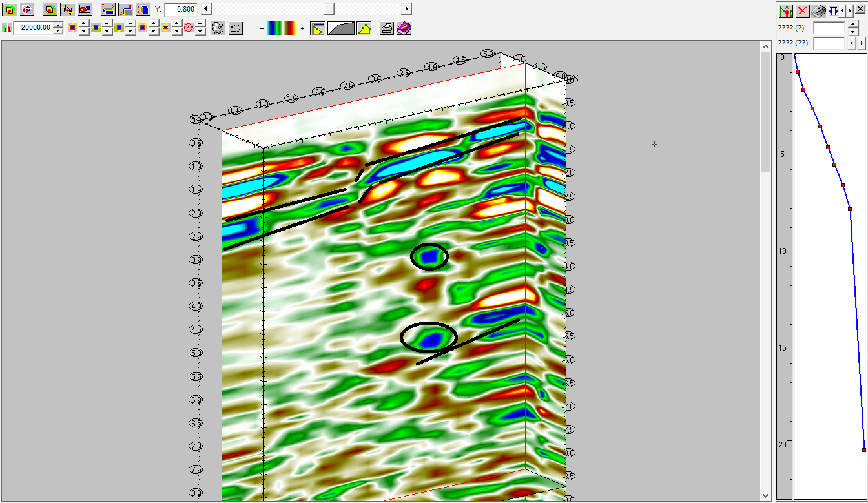Decrease the 20000.00 amplitude value
The height and width of the screenshot is (503, 868).
tap(59, 31)
